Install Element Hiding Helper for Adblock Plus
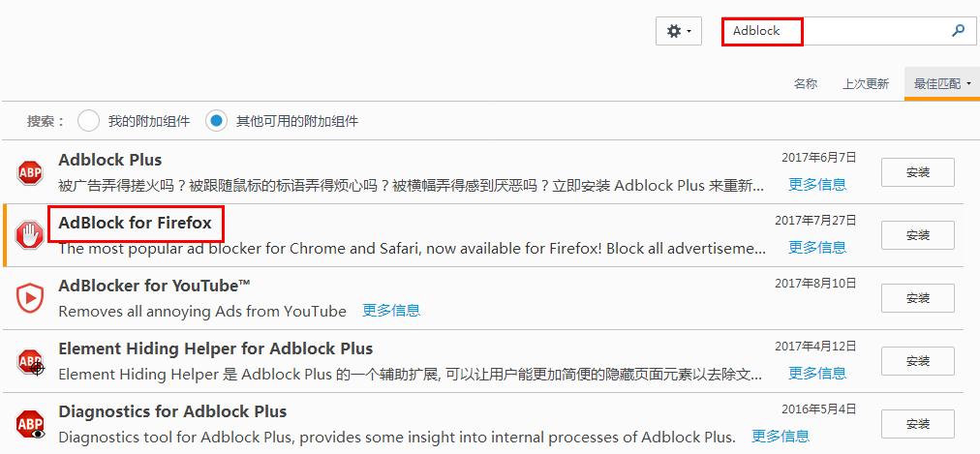This screenshot has height=454, width=980. point(917,361)
